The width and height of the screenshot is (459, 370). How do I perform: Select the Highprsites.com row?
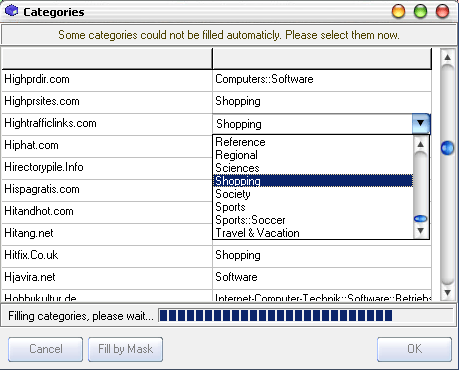pos(107,102)
